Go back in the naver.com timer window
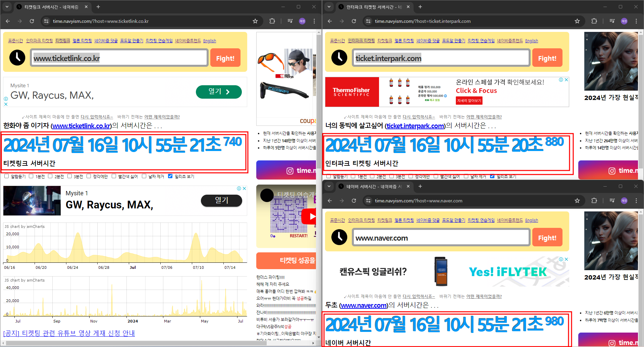The height and width of the screenshot is (347, 644). pyautogui.click(x=330, y=200)
